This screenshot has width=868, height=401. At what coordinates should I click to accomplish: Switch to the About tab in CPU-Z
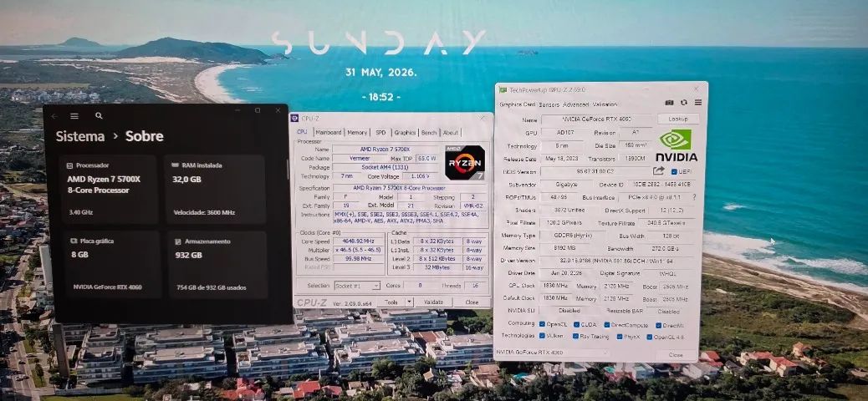451,133
